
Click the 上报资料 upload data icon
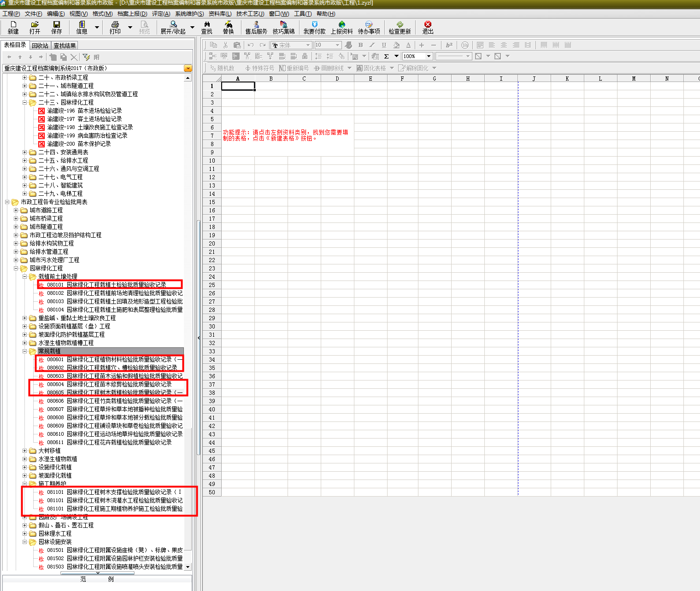point(341,27)
